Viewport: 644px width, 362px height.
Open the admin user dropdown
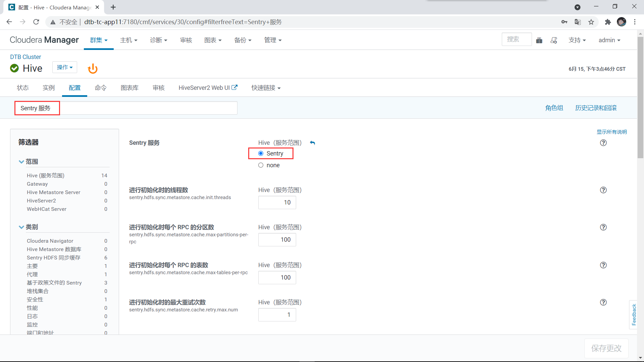pos(609,40)
